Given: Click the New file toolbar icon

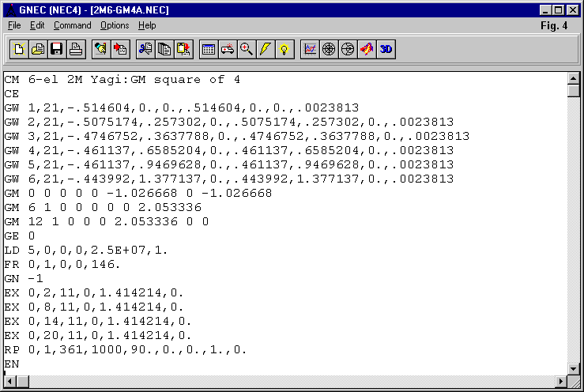Looking at the screenshot, I should pos(19,49).
